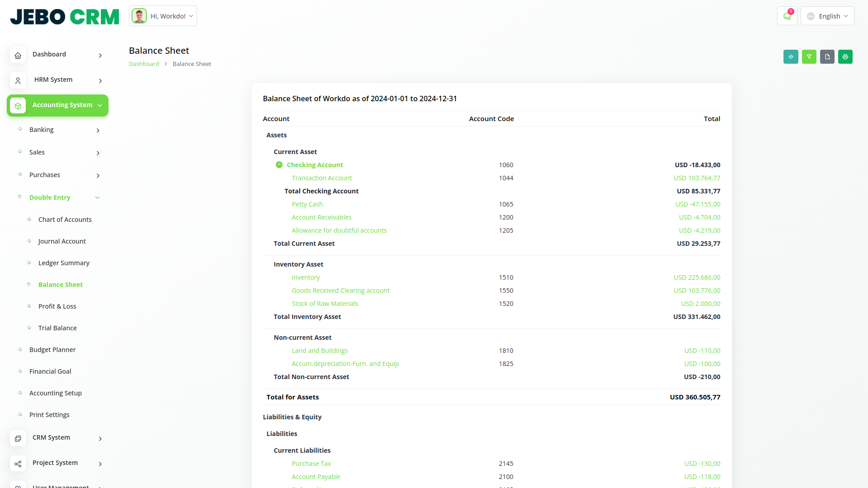Open Trial Balance in the sidebar
The image size is (868, 488).
(x=57, y=328)
